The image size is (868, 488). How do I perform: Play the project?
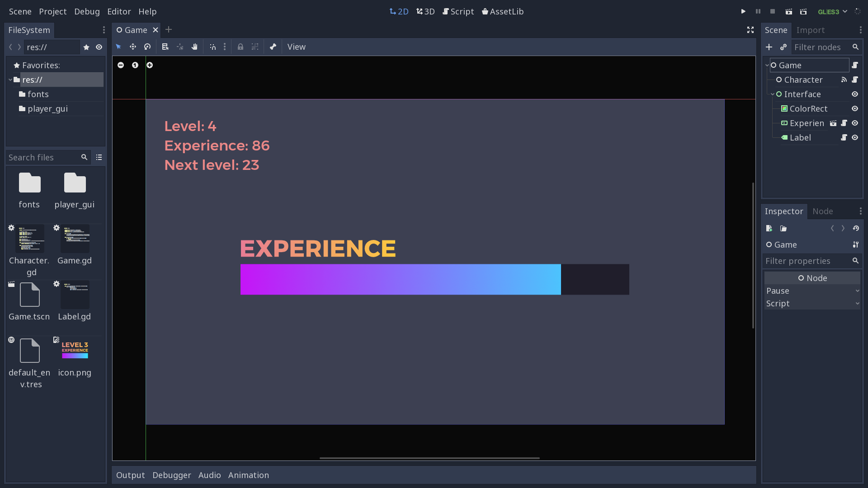[743, 11]
